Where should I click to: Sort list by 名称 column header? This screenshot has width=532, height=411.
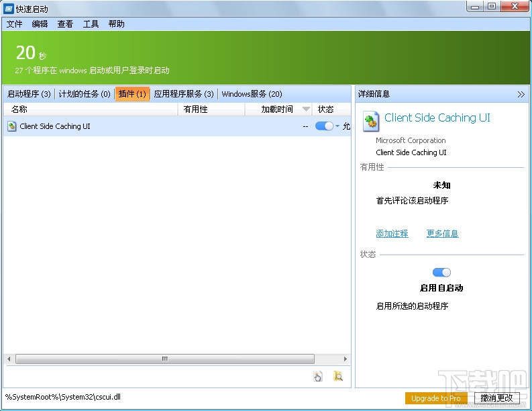[x=91, y=109]
